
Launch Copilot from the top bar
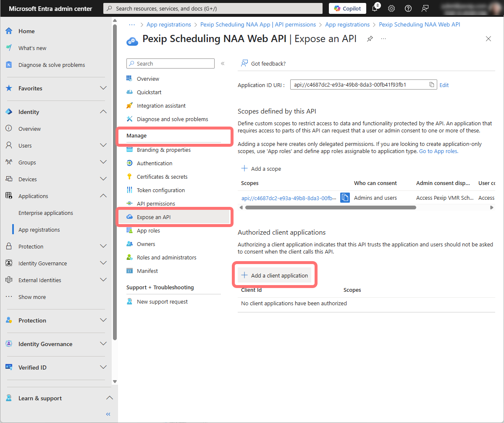click(x=347, y=8)
